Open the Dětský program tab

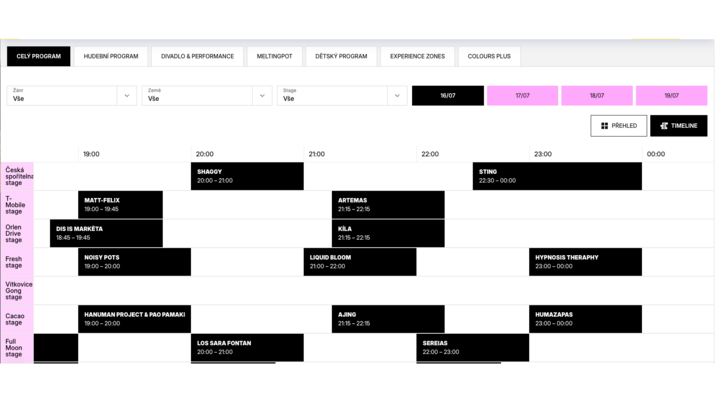coord(341,56)
